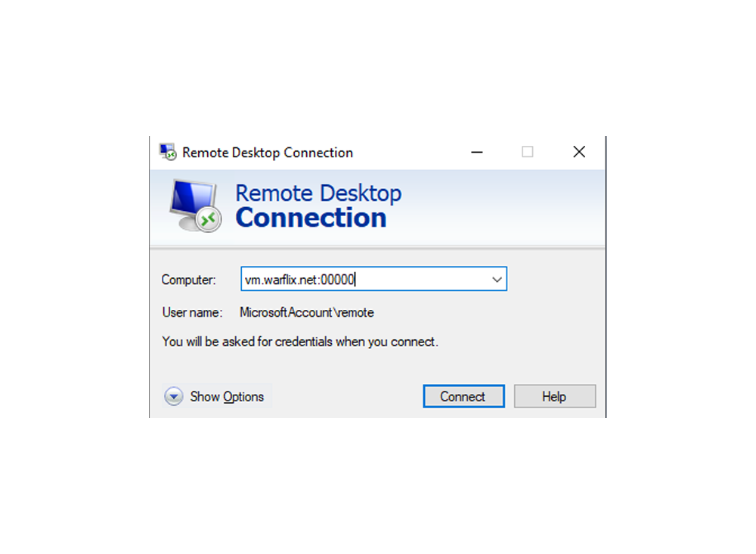This screenshot has height=554, width=756.
Task: Click the "User name:" label
Action: (192, 312)
